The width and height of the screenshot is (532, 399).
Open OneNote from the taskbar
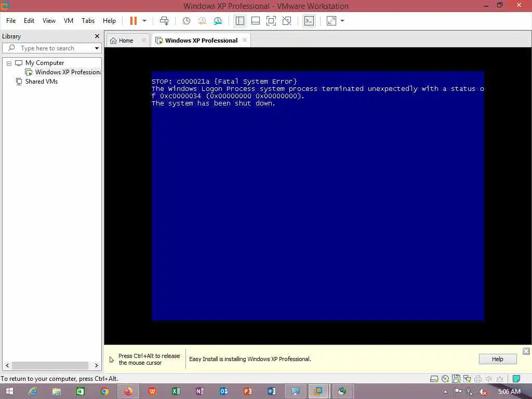coord(200,391)
